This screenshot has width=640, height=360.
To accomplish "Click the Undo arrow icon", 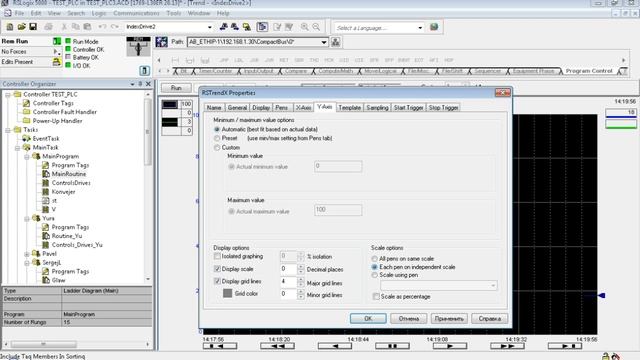I will tap(102, 27).
